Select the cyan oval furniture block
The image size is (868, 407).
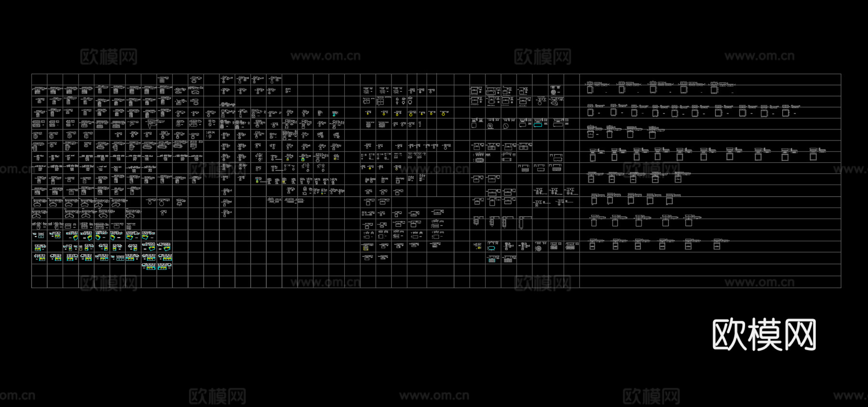point(491,248)
